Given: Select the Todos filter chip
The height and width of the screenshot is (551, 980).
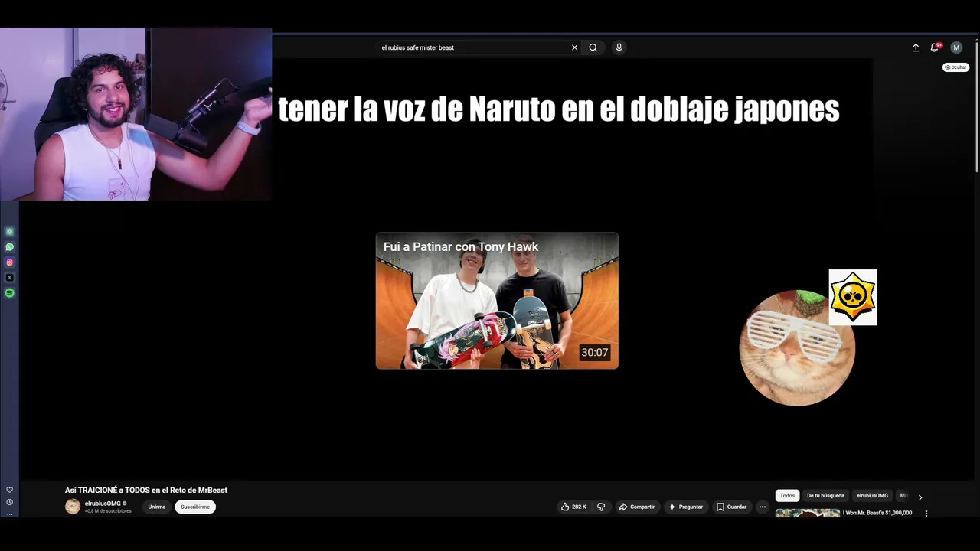Looking at the screenshot, I should pyautogui.click(x=787, y=496).
